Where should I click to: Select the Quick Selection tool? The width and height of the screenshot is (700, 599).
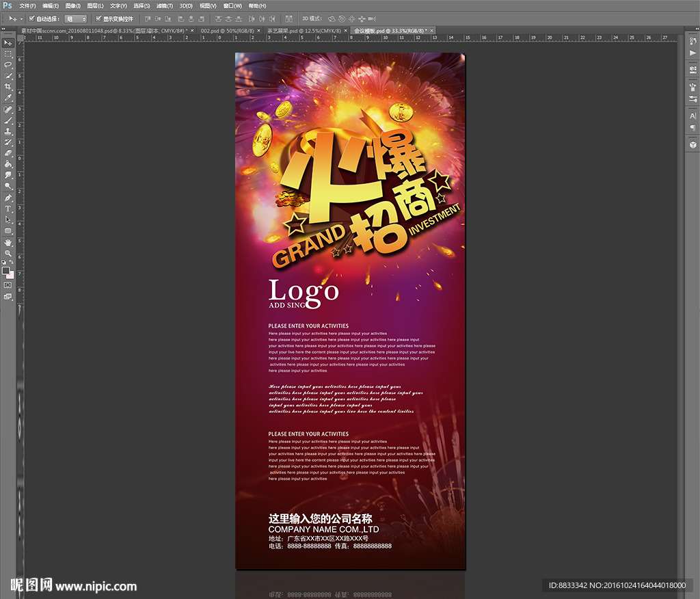8,76
